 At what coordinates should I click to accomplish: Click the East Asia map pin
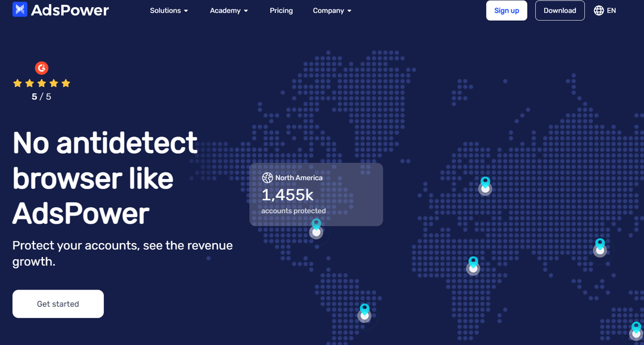(x=600, y=248)
